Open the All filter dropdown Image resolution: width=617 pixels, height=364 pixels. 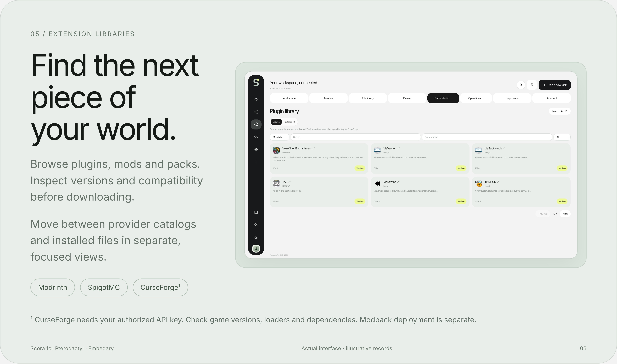pyautogui.click(x=562, y=137)
